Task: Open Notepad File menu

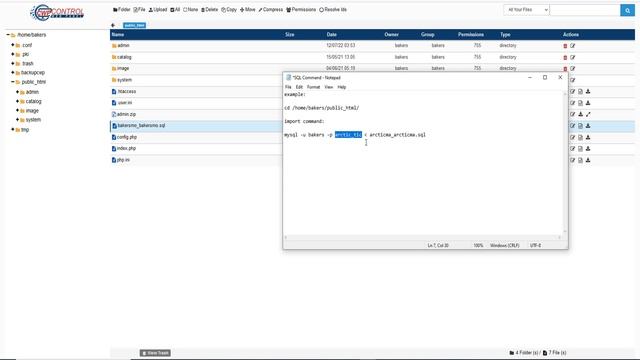Action: pos(288,87)
